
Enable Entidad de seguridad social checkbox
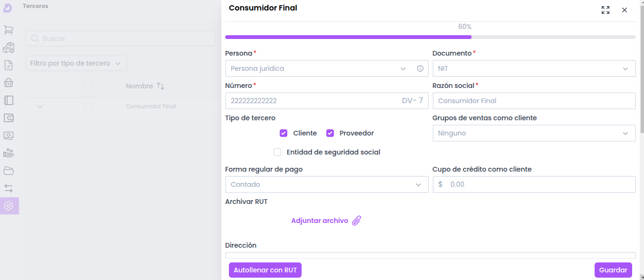(x=277, y=152)
